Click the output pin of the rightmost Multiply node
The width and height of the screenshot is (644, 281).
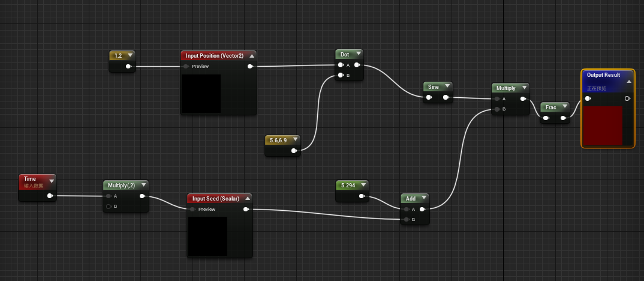click(x=523, y=98)
